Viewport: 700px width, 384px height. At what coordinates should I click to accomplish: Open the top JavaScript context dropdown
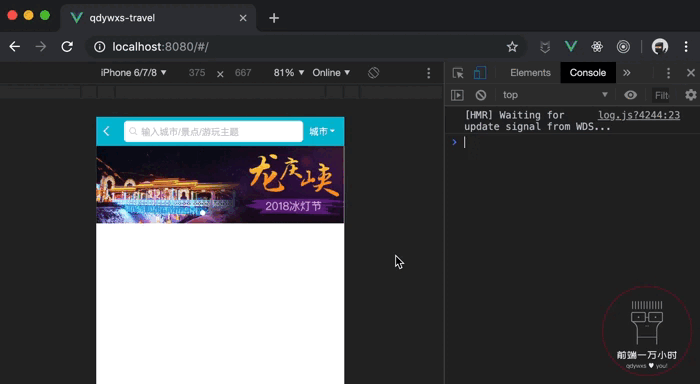point(555,95)
